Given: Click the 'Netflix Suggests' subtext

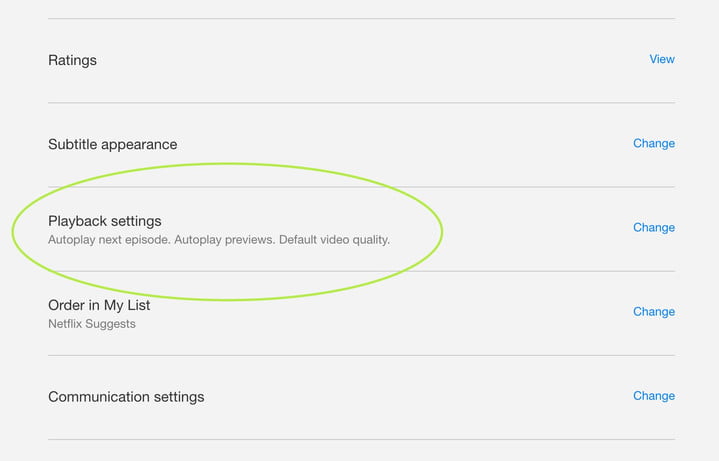Looking at the screenshot, I should tap(92, 324).
